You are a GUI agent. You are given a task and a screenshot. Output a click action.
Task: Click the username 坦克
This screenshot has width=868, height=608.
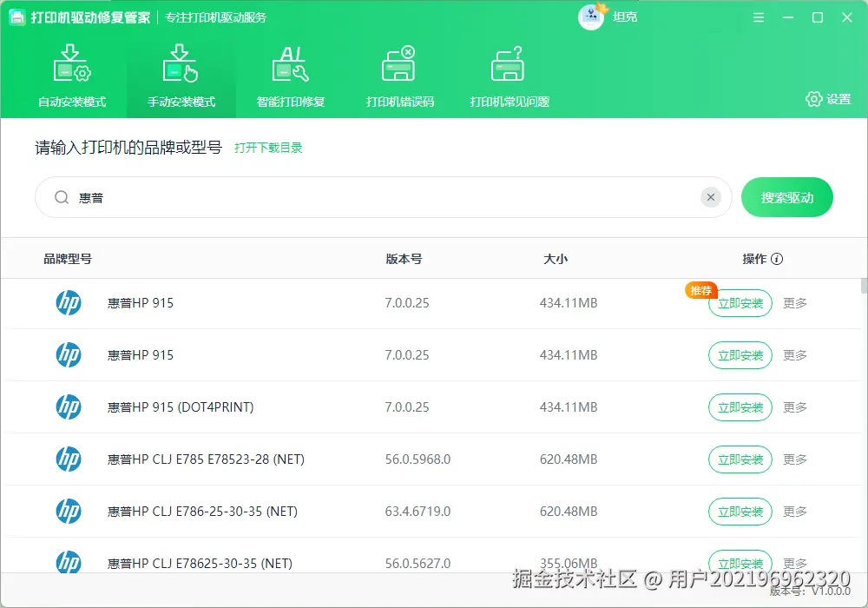click(625, 17)
